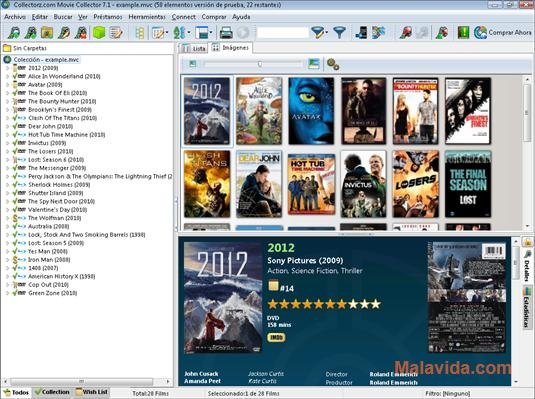Select the Invictus cover thumbnail
The height and width of the screenshot is (399, 535).
pyautogui.click(x=363, y=184)
